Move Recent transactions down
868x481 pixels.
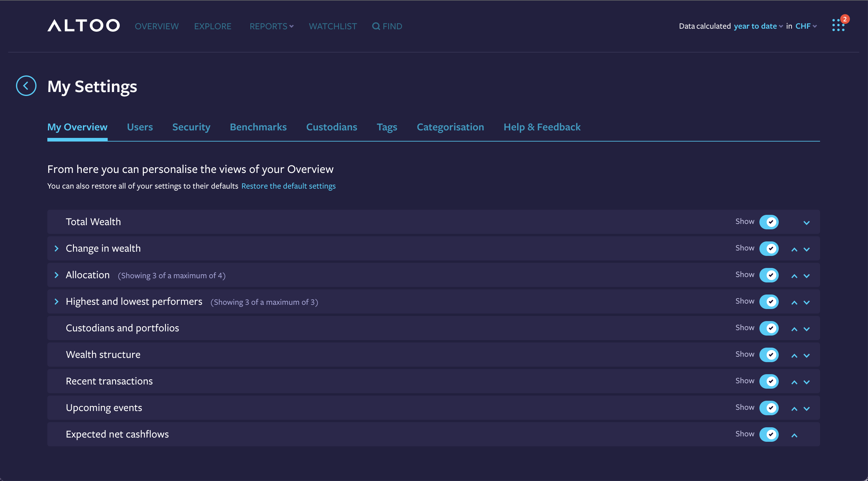pyautogui.click(x=806, y=383)
